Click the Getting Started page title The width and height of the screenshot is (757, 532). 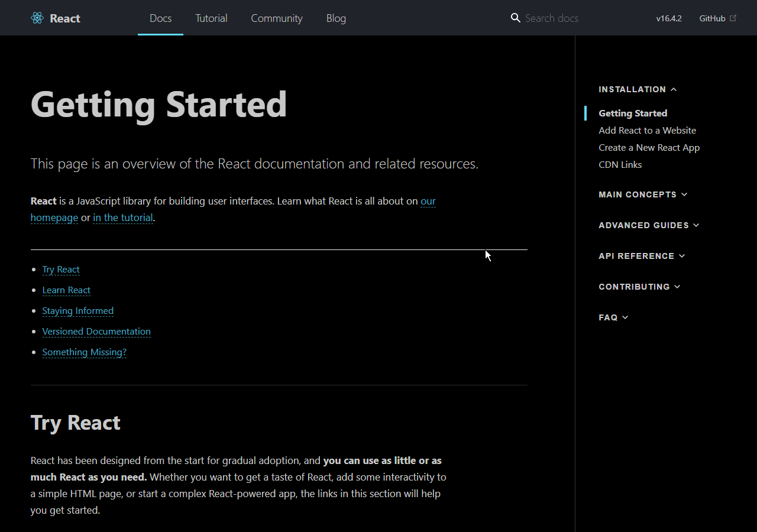pos(158,105)
